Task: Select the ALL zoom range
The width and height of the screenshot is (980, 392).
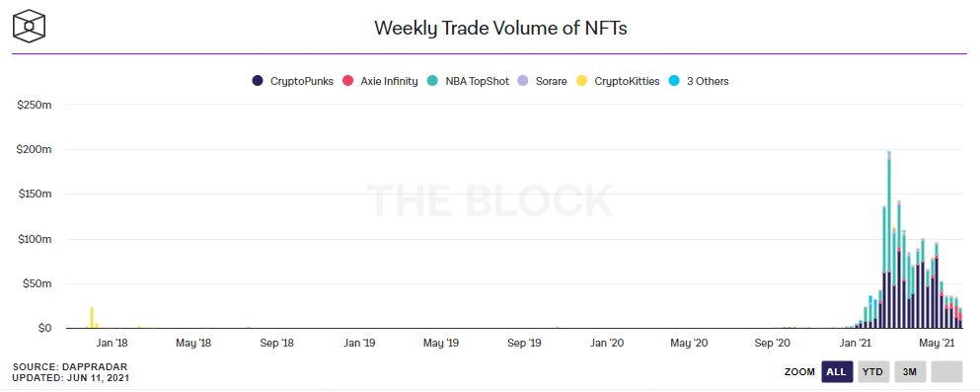Action: tap(837, 372)
